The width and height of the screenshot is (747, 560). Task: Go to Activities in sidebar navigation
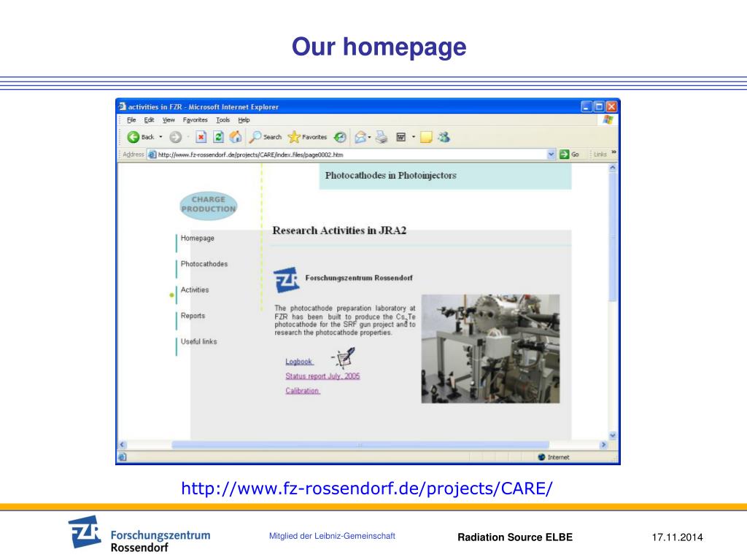[194, 289]
